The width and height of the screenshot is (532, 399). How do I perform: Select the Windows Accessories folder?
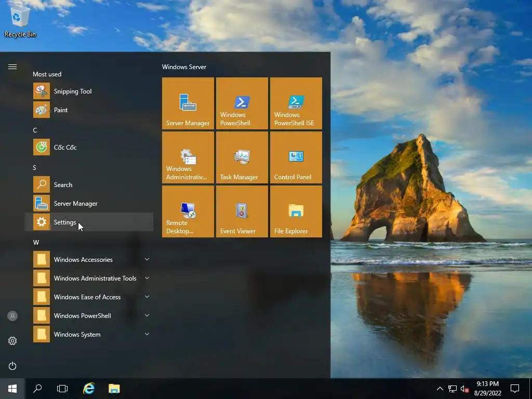89,259
